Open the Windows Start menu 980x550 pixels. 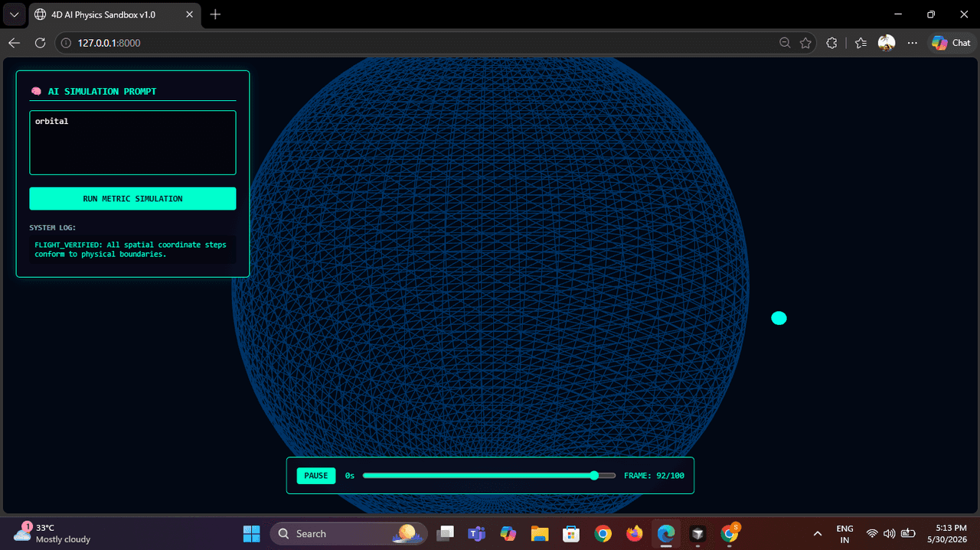[251, 533]
